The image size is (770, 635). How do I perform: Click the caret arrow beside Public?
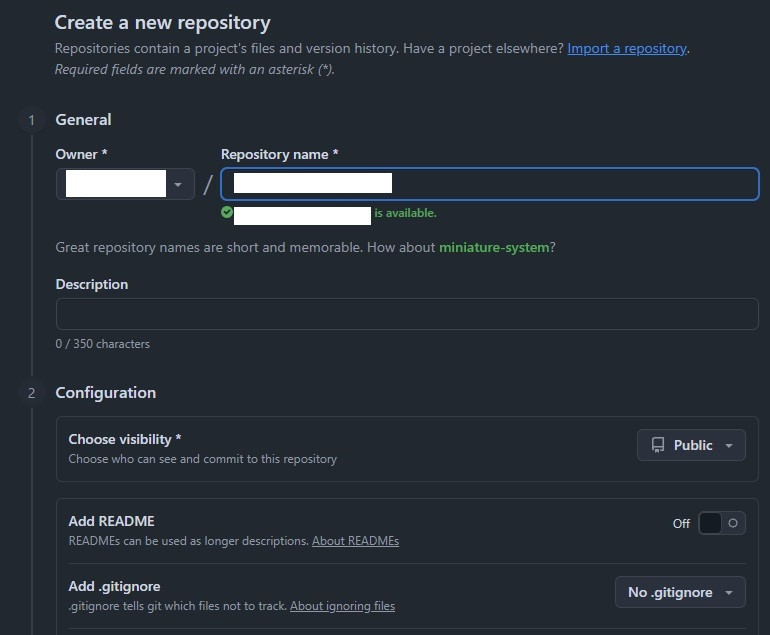(729, 445)
